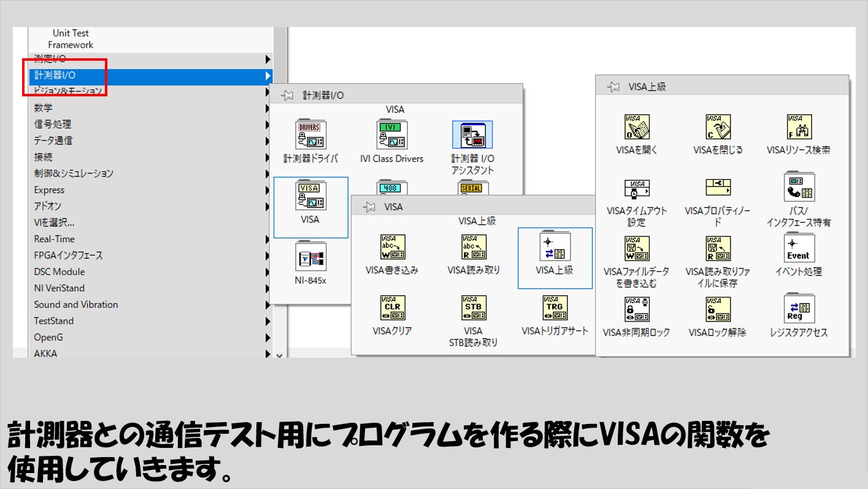Pin the 計測器I/O palette with thumbtack
Viewport: 868px width, 489px height.
(287, 96)
